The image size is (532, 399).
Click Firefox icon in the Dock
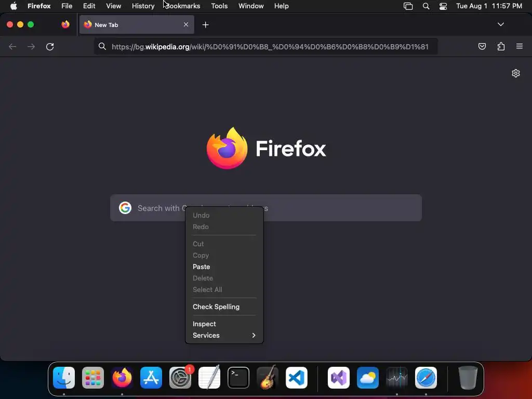[x=122, y=377]
